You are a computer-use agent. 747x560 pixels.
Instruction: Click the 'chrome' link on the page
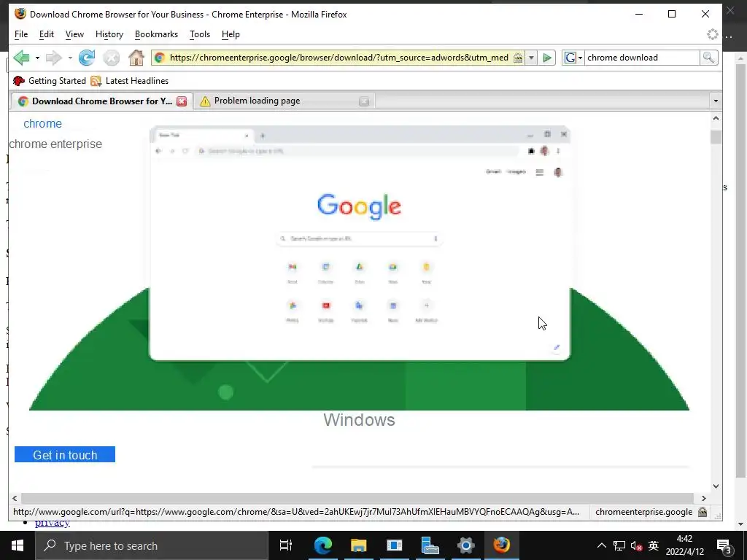click(x=42, y=124)
